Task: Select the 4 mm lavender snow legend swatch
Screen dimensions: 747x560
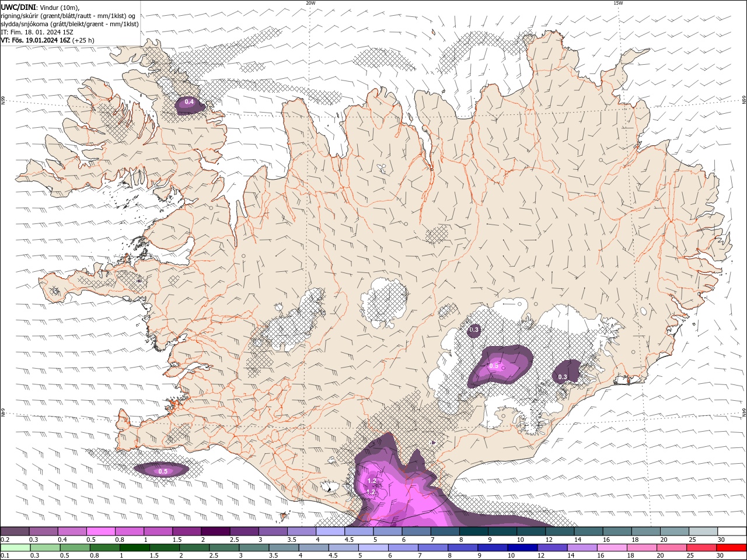Action: click(330, 531)
